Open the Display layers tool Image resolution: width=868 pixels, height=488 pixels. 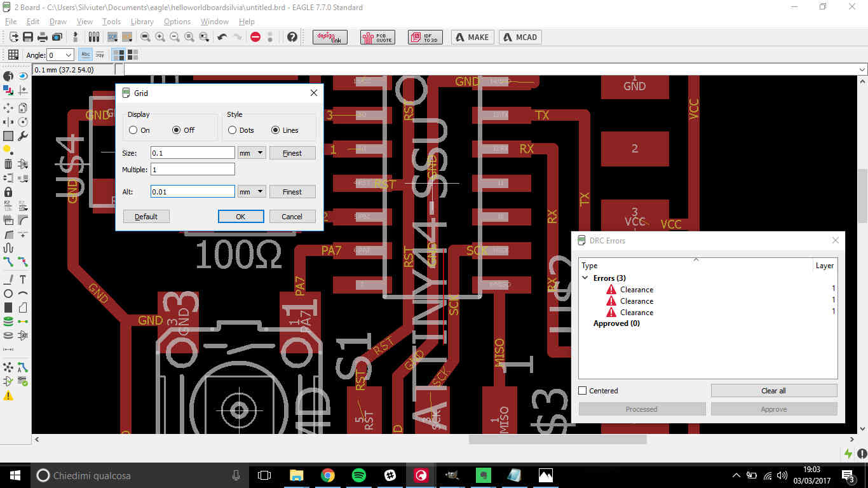point(8,91)
